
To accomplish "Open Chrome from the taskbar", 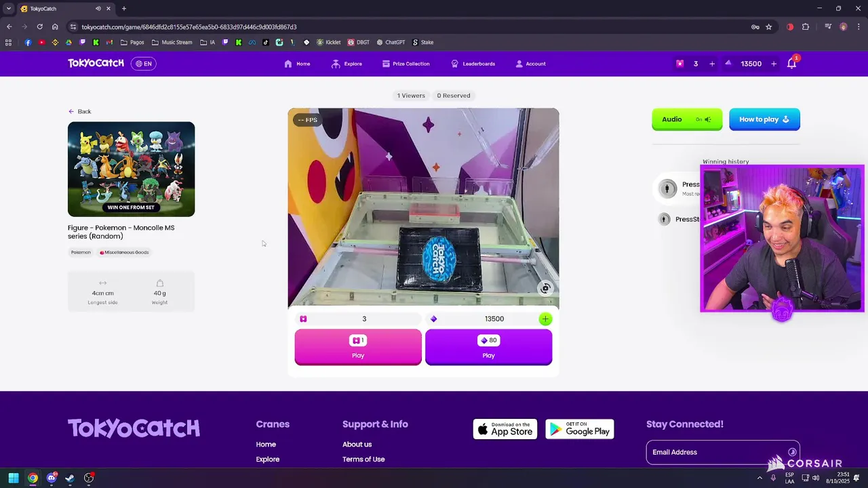I will coord(33,478).
